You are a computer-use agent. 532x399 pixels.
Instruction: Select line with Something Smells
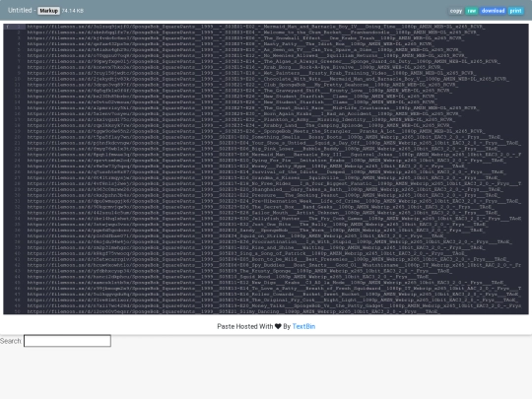point(265,137)
